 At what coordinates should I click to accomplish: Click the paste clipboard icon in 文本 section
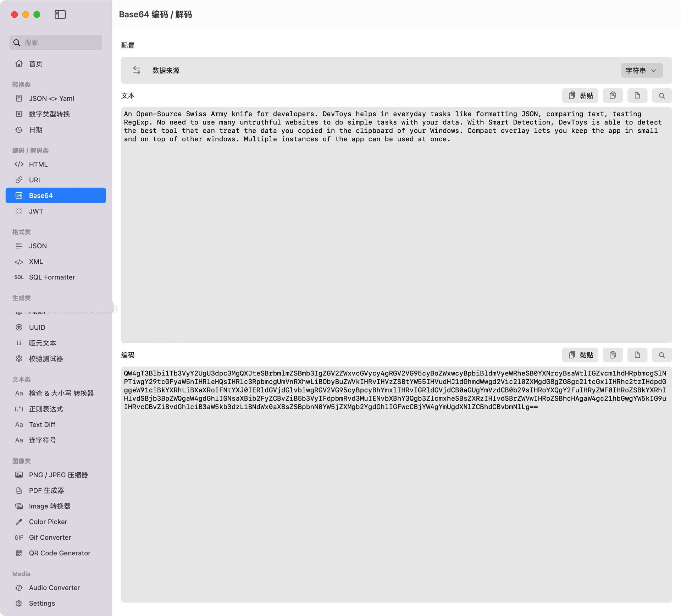tap(580, 95)
